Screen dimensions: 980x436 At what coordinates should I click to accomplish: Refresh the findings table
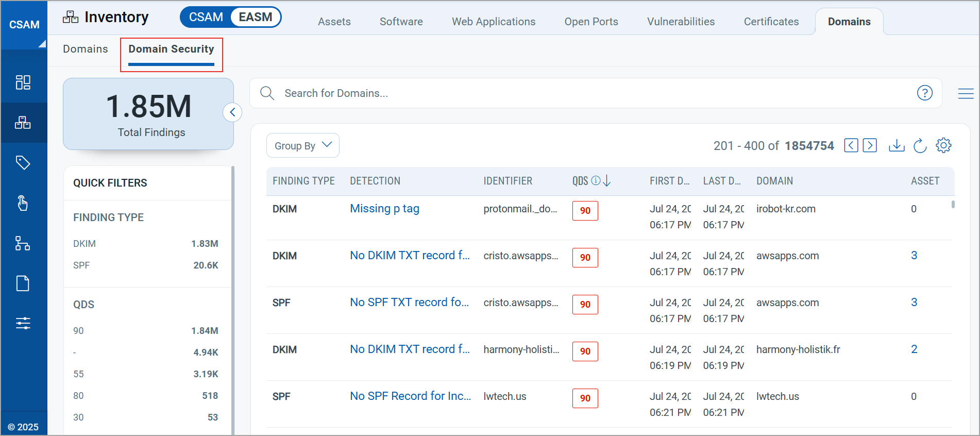(920, 146)
